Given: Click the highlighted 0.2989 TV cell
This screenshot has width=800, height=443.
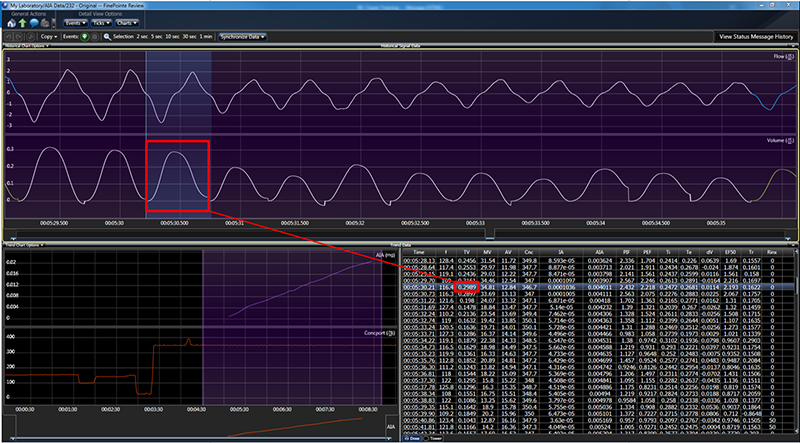Looking at the screenshot, I should (x=467, y=287).
